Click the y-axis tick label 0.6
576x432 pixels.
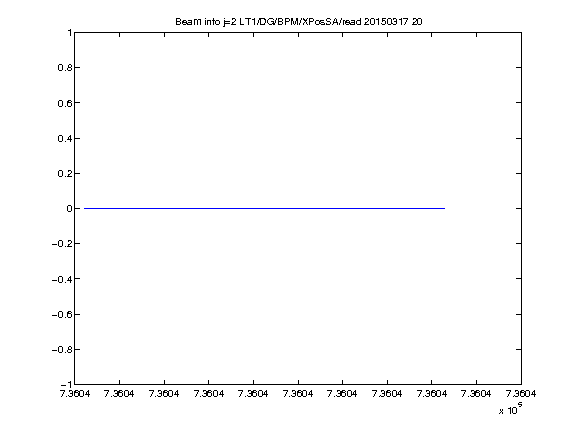(64, 103)
